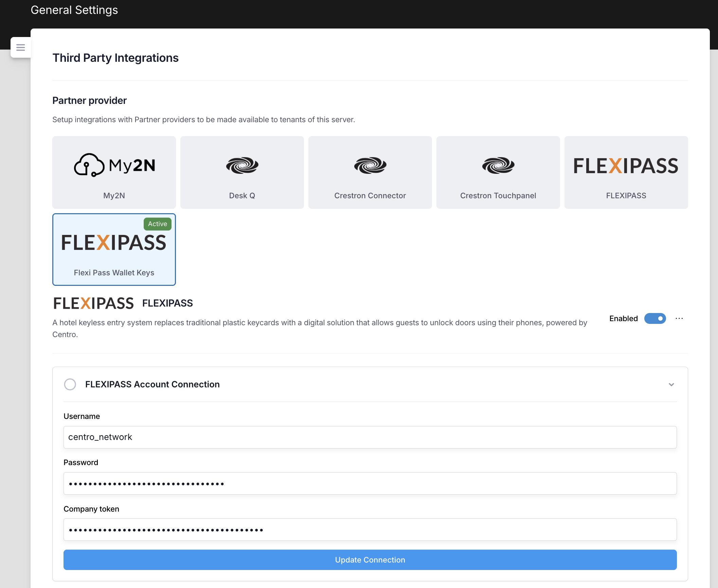
Task: Click the hotel keyless entry description text
Action: click(x=320, y=329)
